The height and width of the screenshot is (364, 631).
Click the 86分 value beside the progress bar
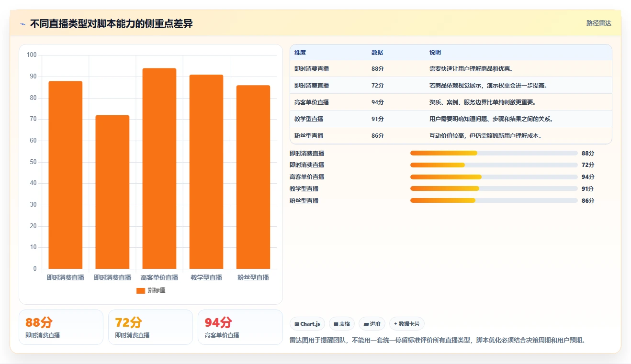click(x=588, y=201)
